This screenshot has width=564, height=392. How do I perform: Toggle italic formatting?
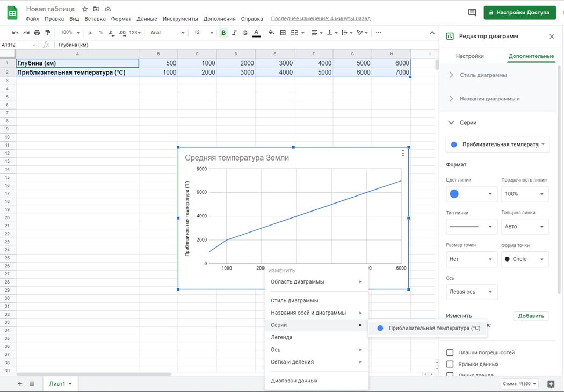[234, 33]
